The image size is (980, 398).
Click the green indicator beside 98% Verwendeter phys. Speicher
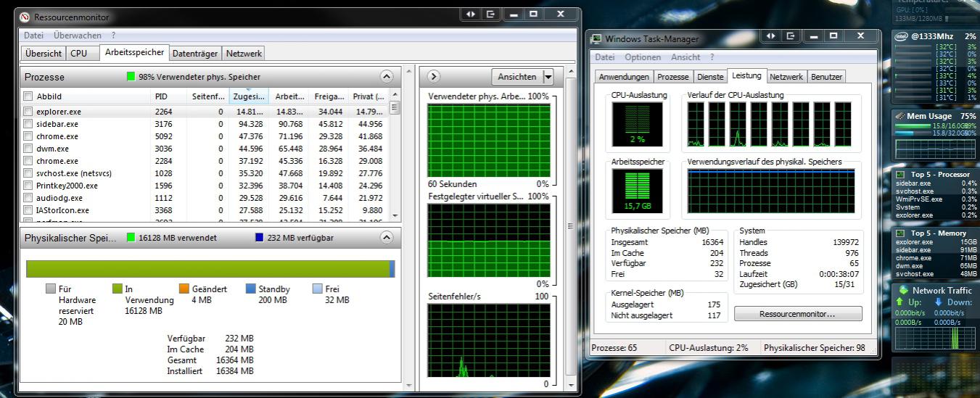pyautogui.click(x=131, y=77)
